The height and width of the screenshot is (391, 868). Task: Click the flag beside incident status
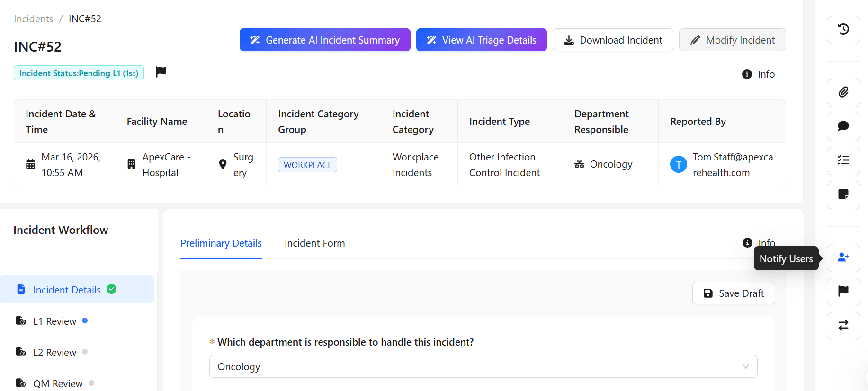click(x=161, y=72)
